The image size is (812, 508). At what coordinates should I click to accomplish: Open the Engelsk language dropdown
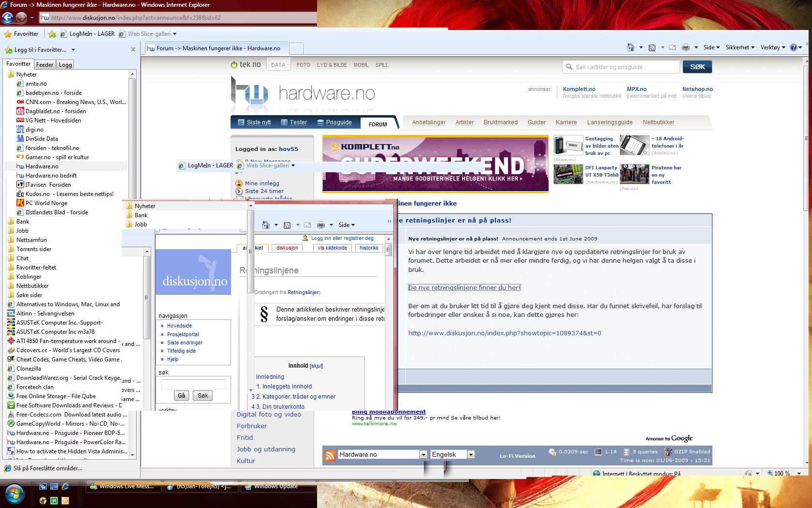click(x=471, y=455)
